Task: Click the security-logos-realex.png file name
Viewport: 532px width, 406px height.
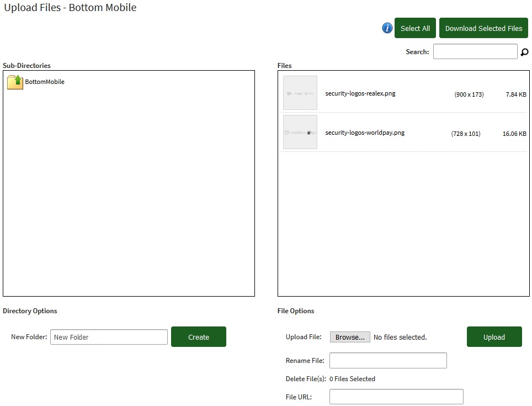Action: (x=360, y=93)
